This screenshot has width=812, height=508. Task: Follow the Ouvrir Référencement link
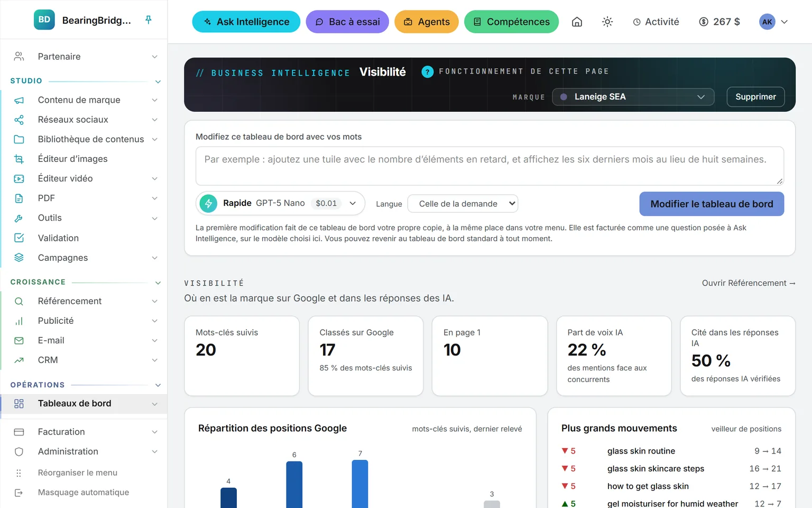point(749,283)
